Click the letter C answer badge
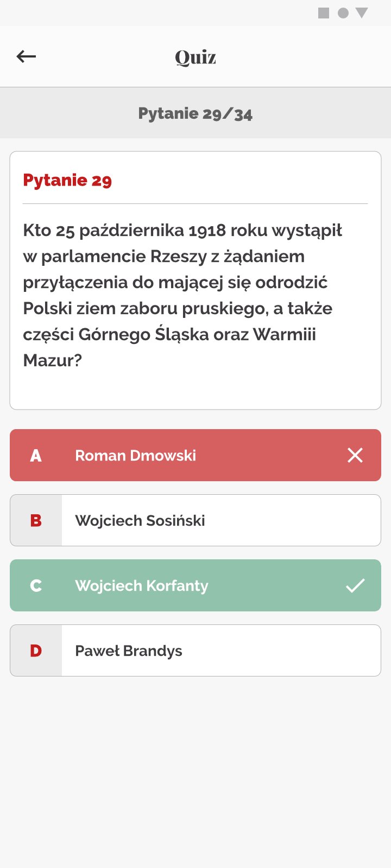The image size is (391, 868). coord(36,585)
